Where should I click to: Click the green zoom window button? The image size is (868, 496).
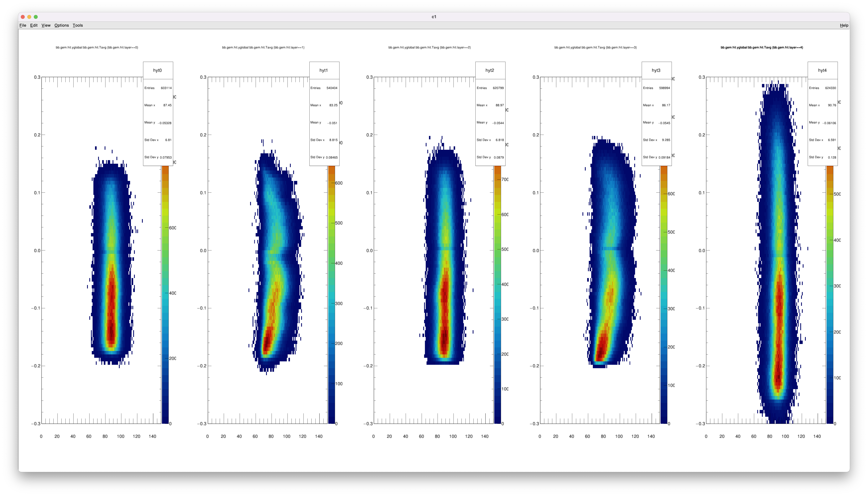coord(36,17)
